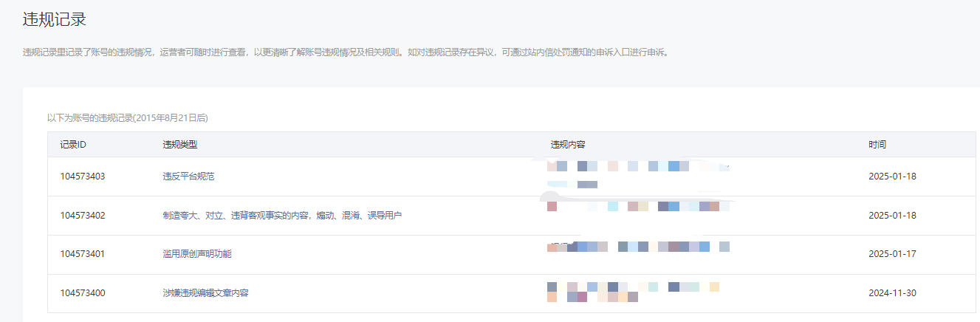Open violation content for record 104573401

638,247
